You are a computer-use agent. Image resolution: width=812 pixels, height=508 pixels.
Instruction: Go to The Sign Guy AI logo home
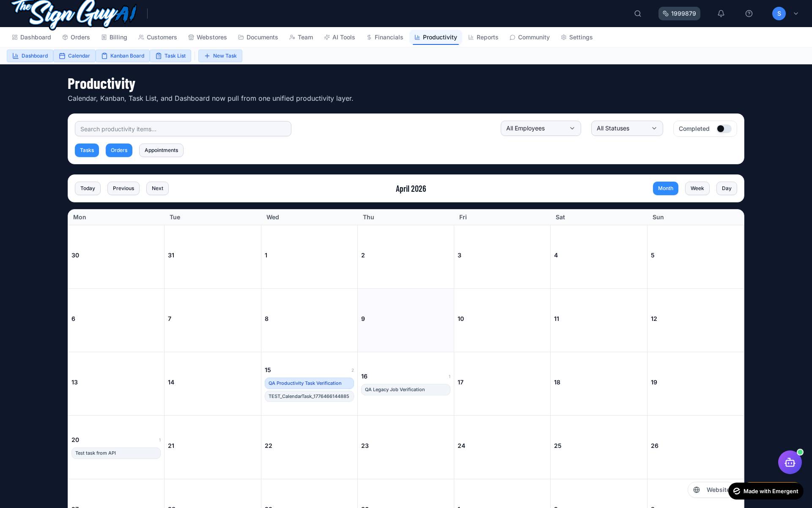pos(74,14)
